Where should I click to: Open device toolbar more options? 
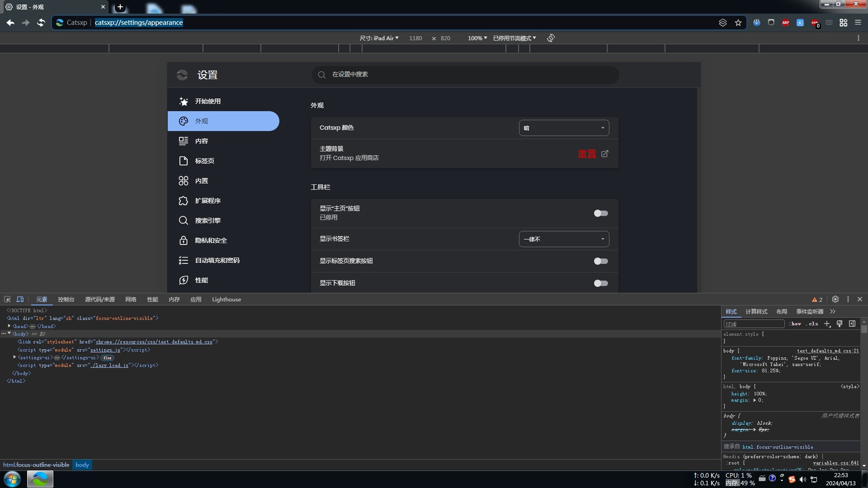pos(859,38)
